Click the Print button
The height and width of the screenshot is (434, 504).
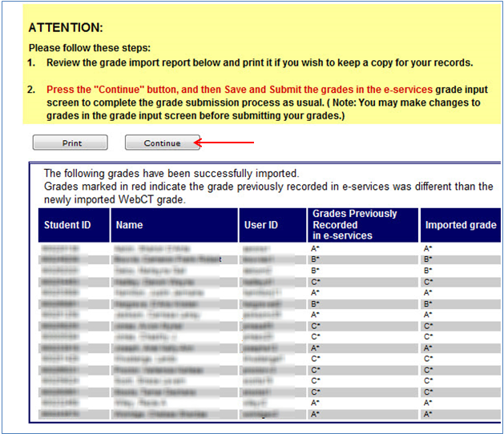point(70,143)
